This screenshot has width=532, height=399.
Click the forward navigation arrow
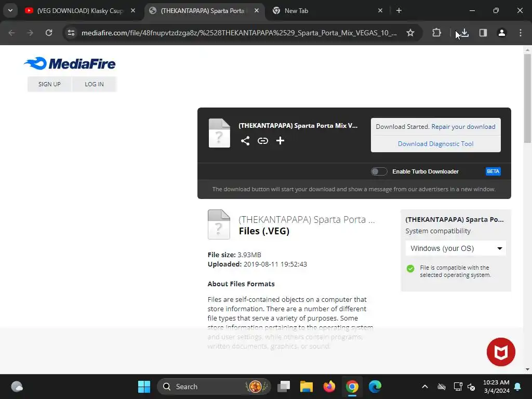pos(30,33)
